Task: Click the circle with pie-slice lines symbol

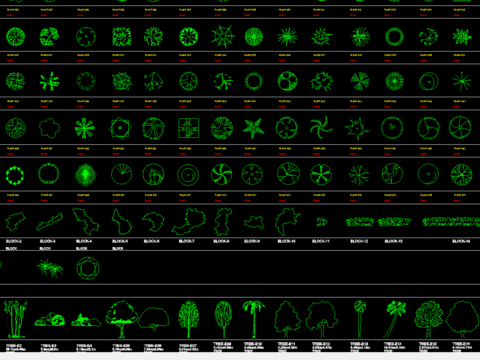Action: (x=121, y=174)
